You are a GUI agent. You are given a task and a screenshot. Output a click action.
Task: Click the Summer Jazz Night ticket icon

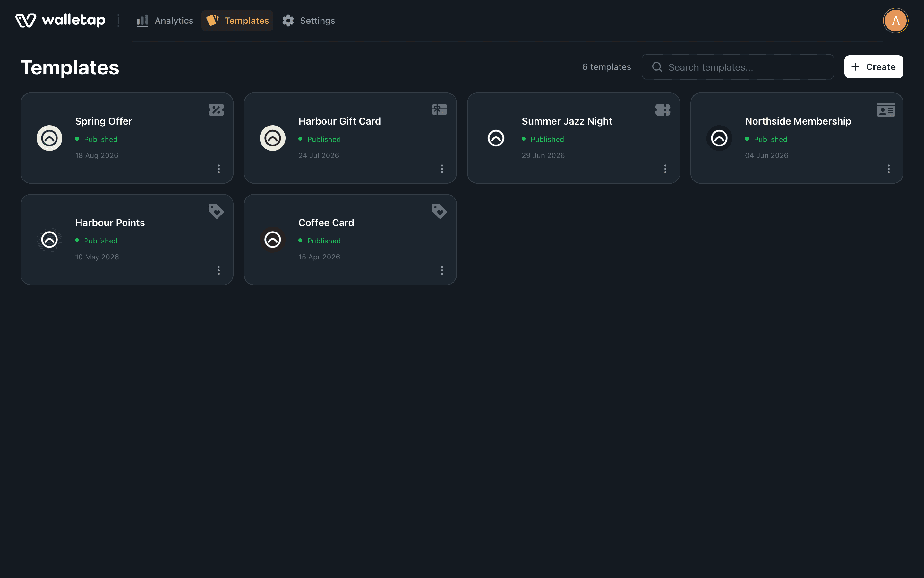point(663,110)
